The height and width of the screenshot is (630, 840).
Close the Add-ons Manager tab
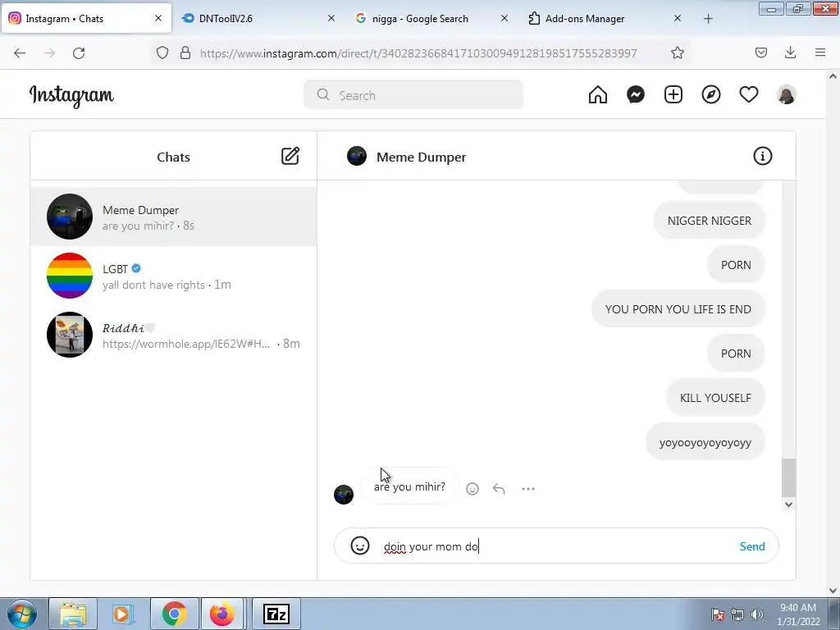click(677, 18)
